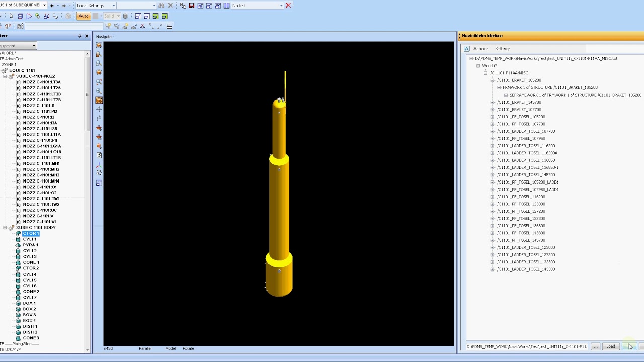
Task: Click the binoculars search icon
Action: [162, 6]
